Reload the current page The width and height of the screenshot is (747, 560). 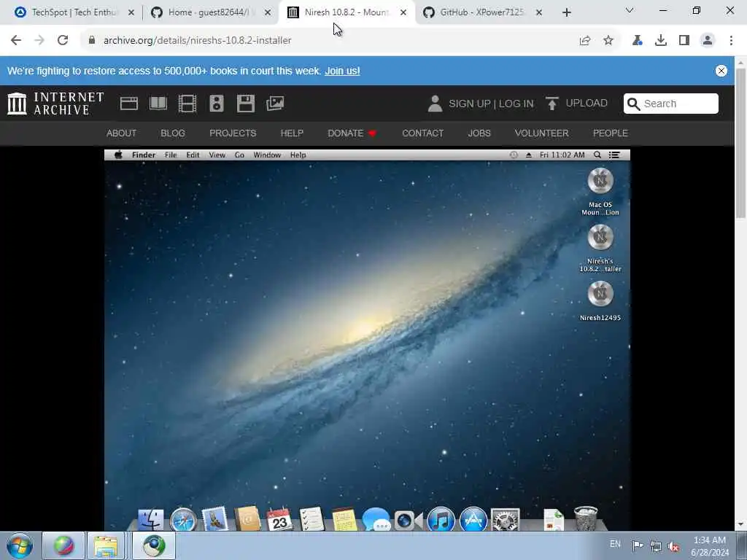[63, 40]
